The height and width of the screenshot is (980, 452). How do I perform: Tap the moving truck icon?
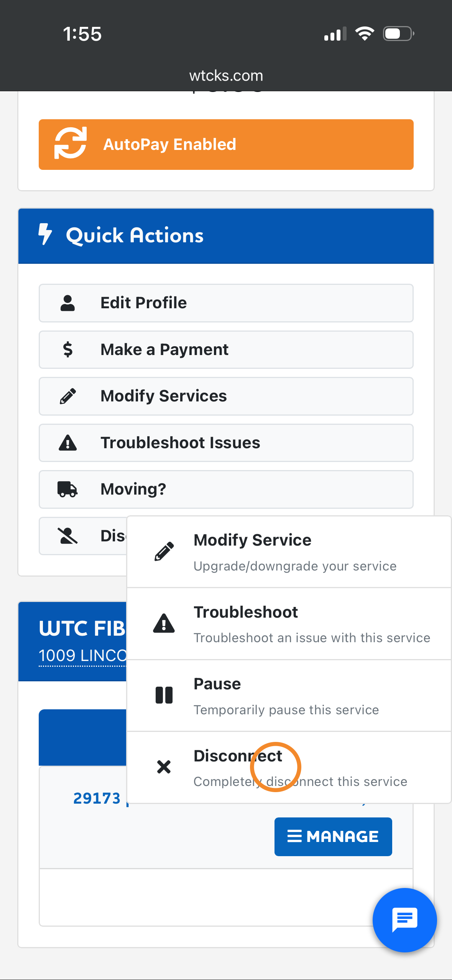coord(68,489)
